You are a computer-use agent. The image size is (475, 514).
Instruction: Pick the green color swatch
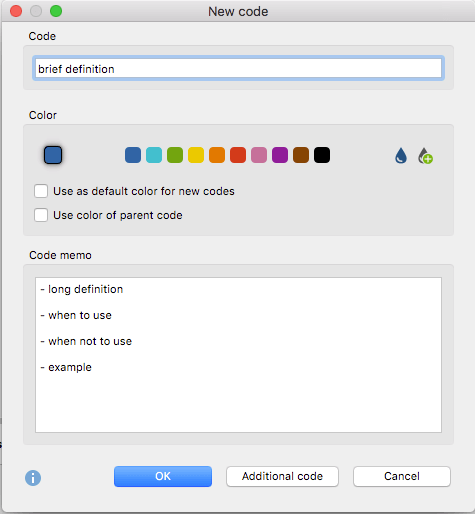click(175, 155)
